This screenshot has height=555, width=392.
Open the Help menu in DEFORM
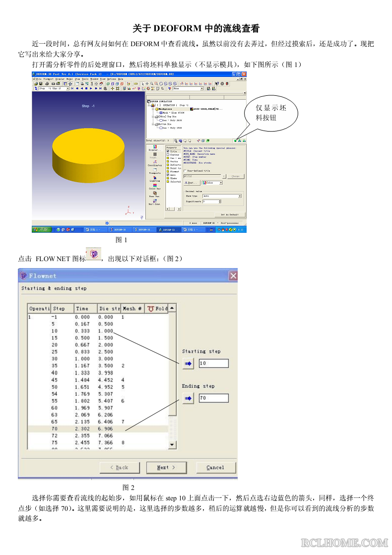pyautogui.click(x=121, y=79)
